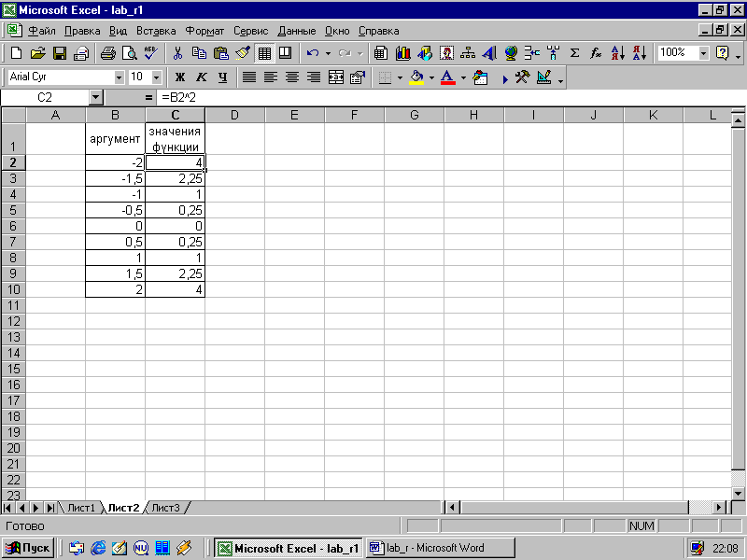This screenshot has height=560, width=747.
Task: Select cell containing аргумент
Action: tap(115, 138)
